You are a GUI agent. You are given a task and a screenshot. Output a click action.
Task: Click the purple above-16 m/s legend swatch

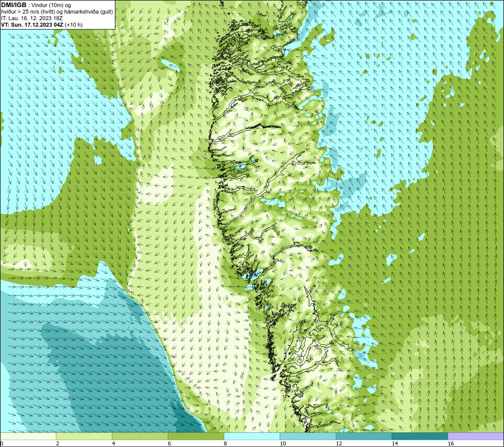click(476, 436)
